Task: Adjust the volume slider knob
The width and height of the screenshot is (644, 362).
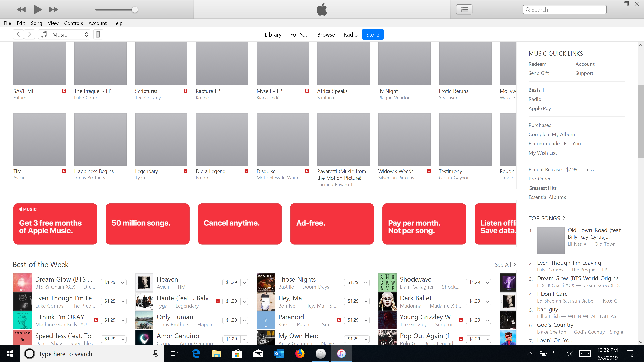Action: (x=135, y=10)
